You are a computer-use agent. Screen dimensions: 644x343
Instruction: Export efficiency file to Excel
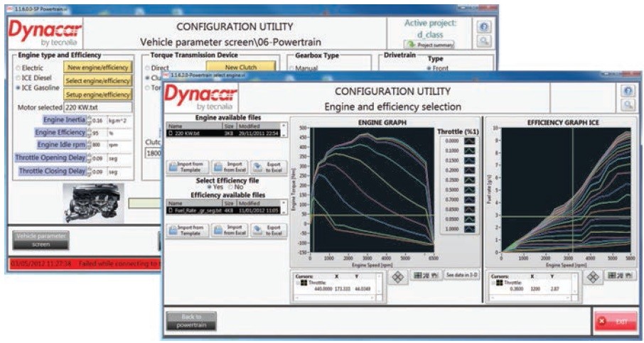click(269, 230)
